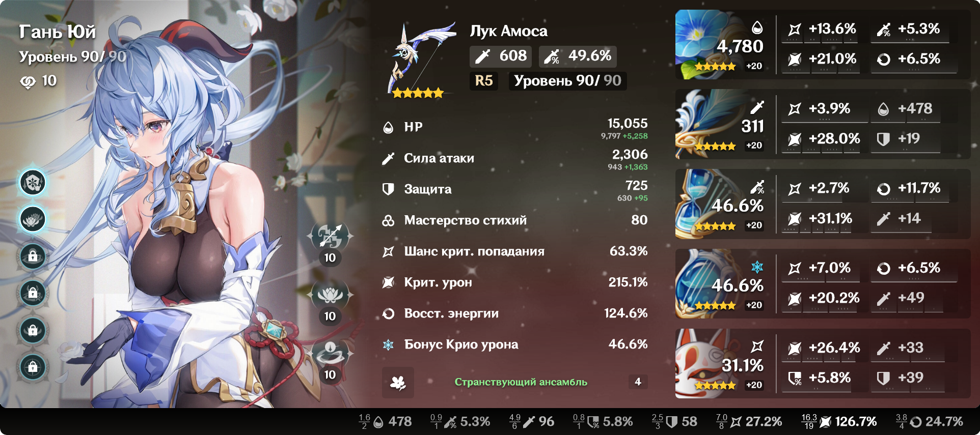Click the first unlocked constellation icon

click(x=33, y=183)
